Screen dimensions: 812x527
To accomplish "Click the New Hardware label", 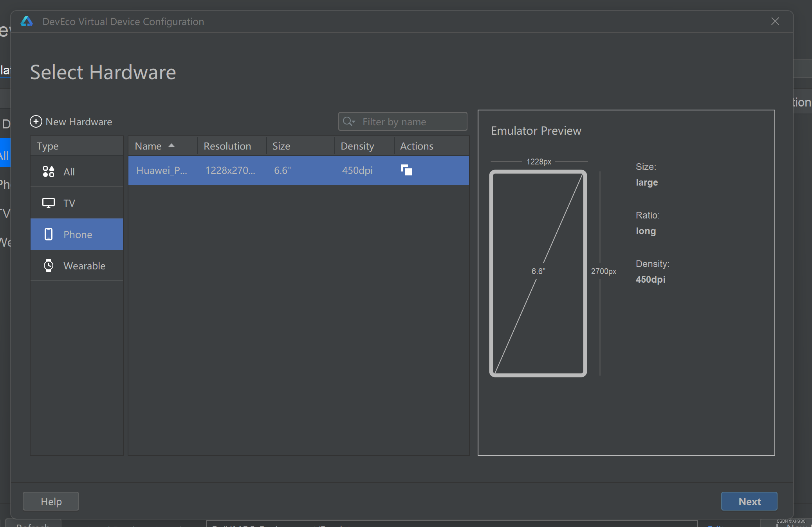I will pos(79,122).
